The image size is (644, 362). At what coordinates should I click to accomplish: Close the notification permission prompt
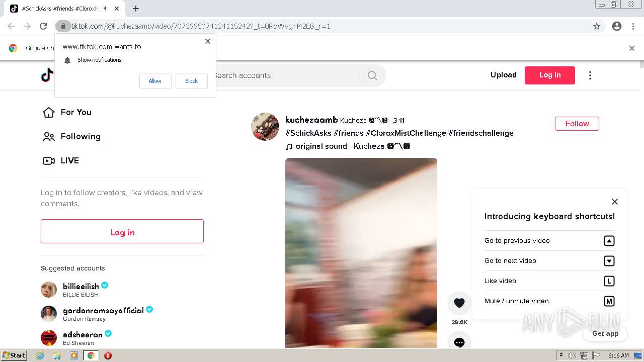(x=208, y=41)
